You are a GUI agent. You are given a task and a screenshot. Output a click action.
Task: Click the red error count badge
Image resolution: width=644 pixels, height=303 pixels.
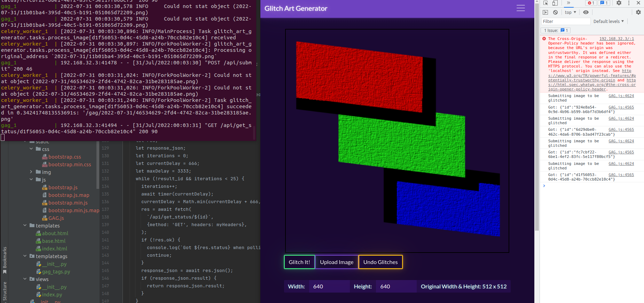[591, 3]
